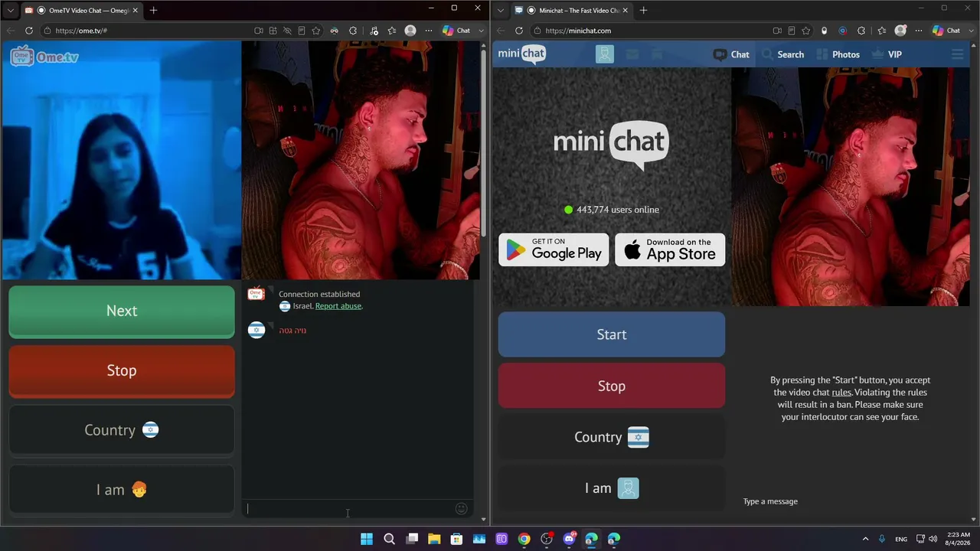Select the Minichat browser tab
Screen dimensions: 980x551
571,10
